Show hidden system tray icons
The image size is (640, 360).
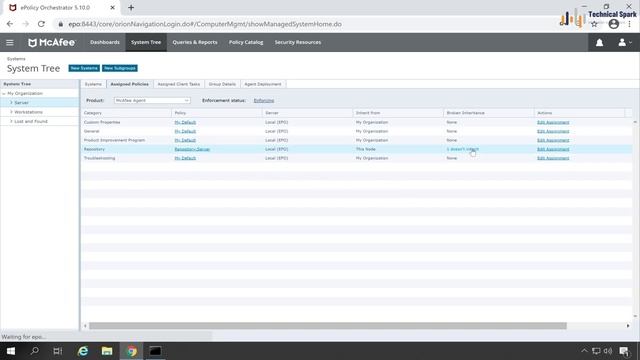[584, 351]
